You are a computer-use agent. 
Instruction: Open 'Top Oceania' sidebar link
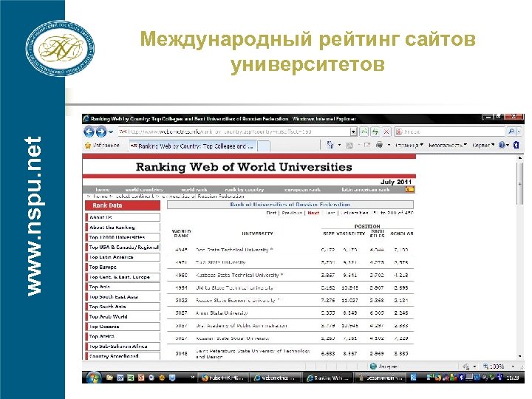(x=123, y=327)
